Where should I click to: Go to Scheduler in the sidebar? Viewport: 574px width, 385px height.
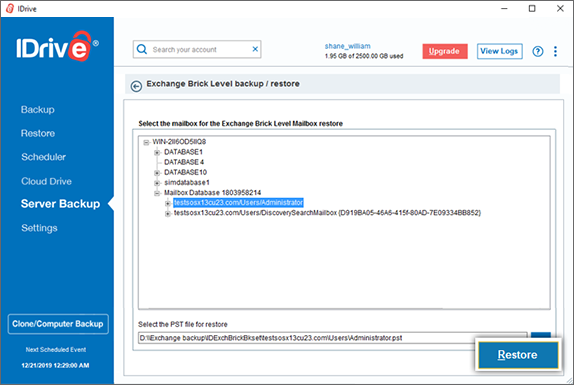(44, 157)
